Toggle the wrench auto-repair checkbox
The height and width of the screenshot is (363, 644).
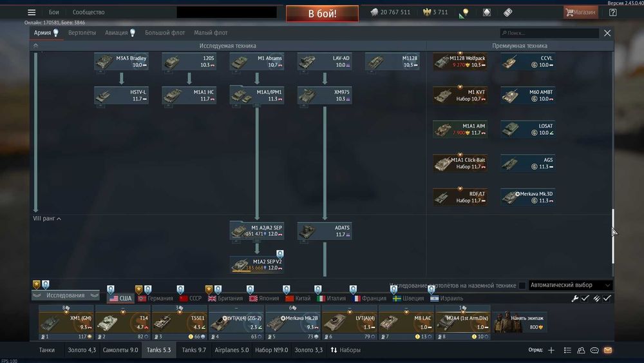[585, 299]
